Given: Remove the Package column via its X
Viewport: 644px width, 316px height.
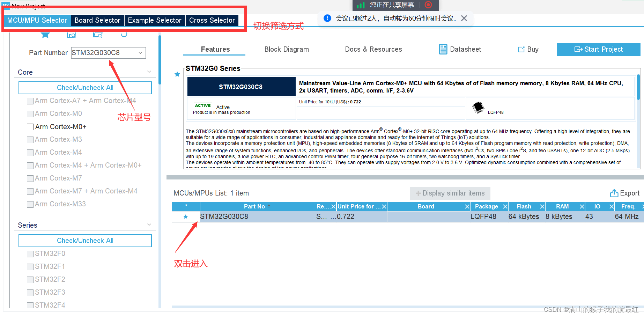Looking at the screenshot, I should [505, 207].
